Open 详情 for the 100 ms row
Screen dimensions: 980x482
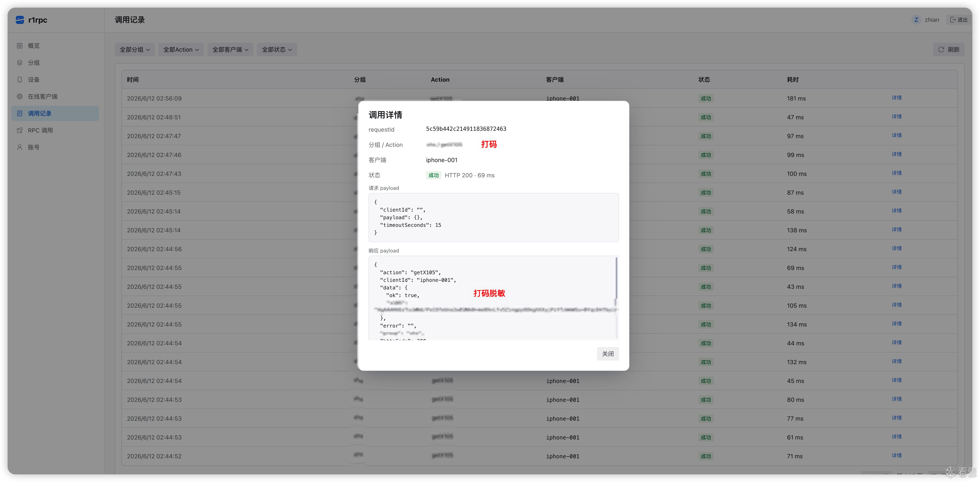[x=897, y=173]
